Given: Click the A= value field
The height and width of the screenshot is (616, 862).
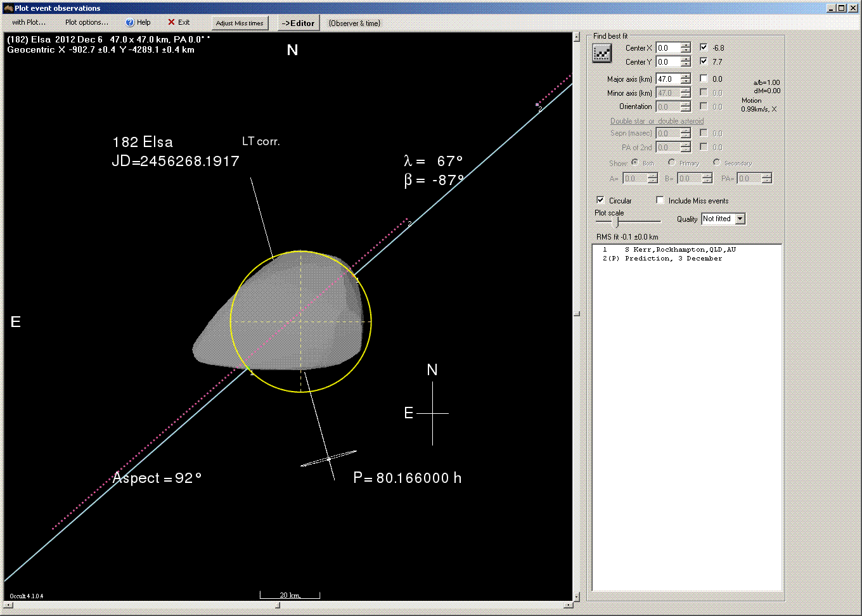Looking at the screenshot, I should [635, 179].
